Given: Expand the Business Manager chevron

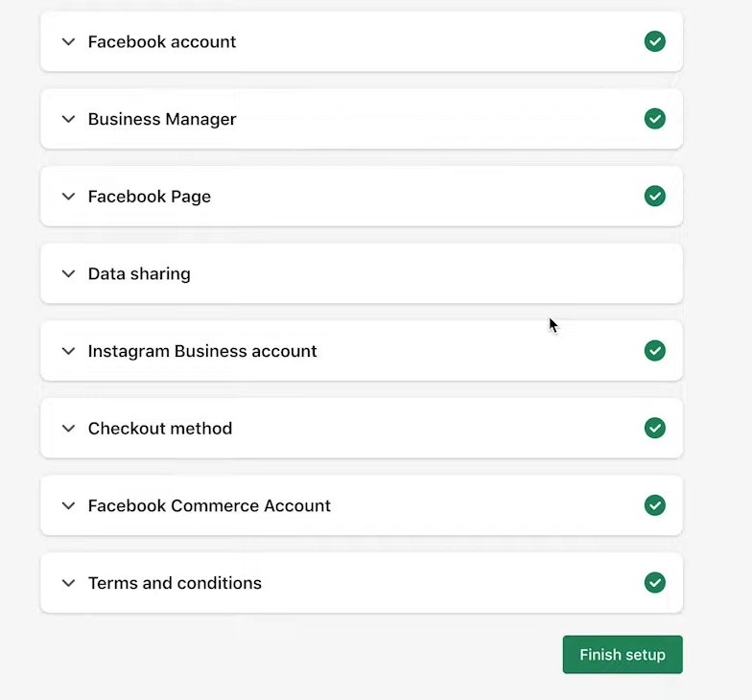Looking at the screenshot, I should 69,119.
